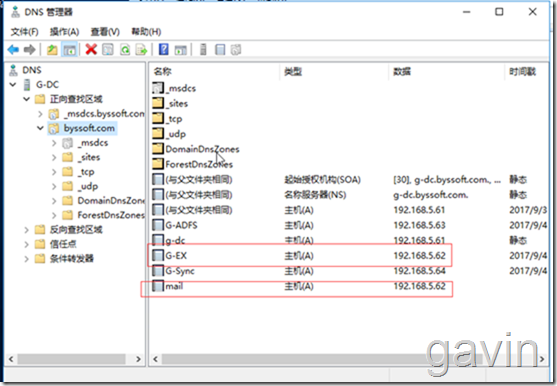
Task: Toggle the show/hide console tree icon
Action: (x=69, y=50)
